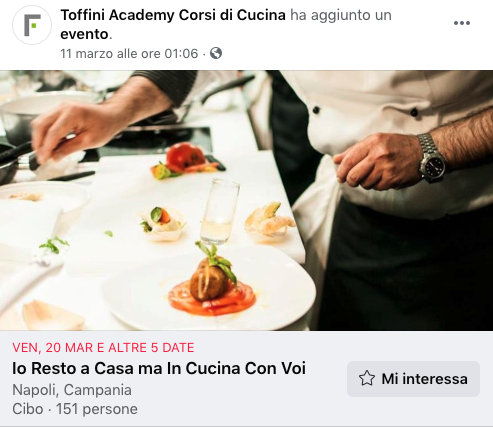Follow the bold 'evento' link
This screenshot has width=493, height=427.
tap(84, 34)
